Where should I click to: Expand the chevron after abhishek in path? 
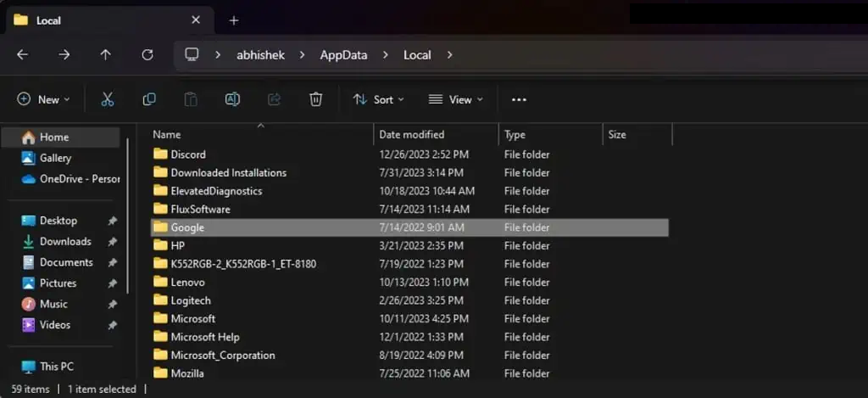[x=303, y=55]
